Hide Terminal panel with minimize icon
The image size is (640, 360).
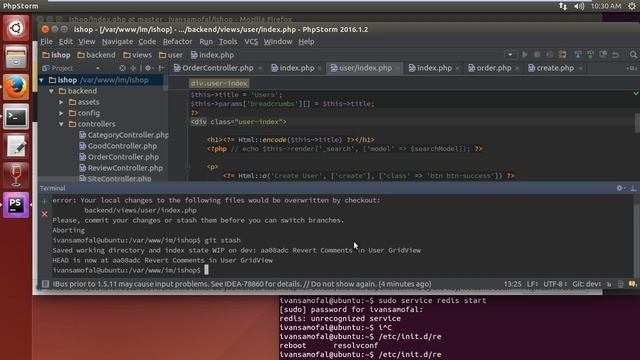(633, 188)
